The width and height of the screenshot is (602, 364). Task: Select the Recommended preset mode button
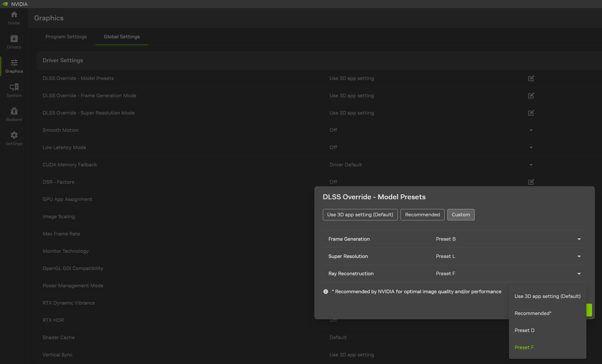coord(422,215)
